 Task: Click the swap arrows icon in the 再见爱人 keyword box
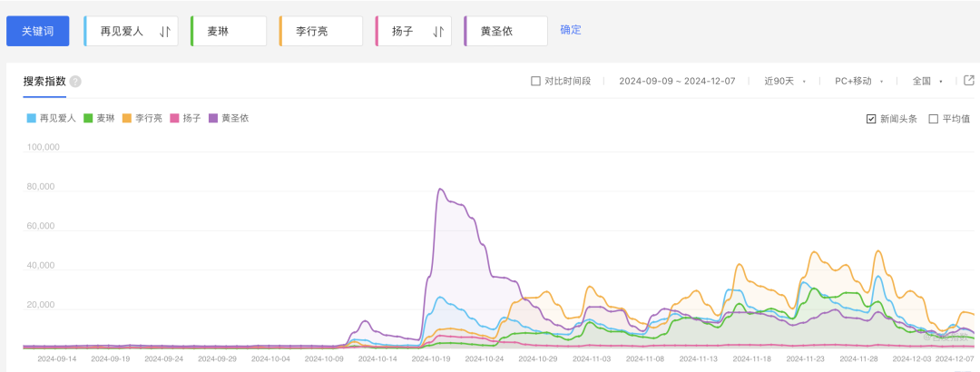point(165,31)
